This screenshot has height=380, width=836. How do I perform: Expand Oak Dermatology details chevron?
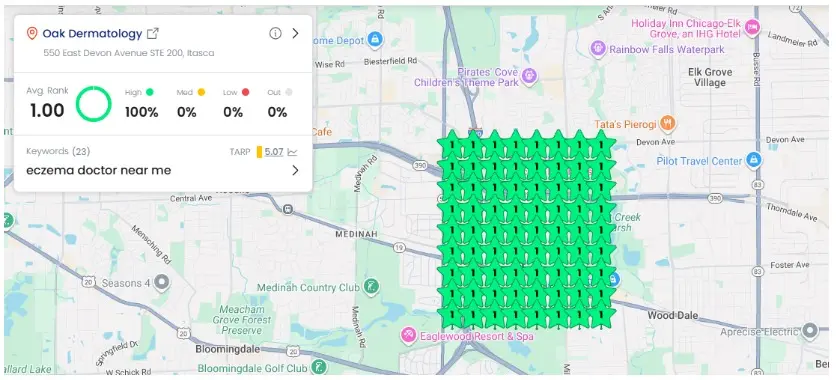pyautogui.click(x=295, y=34)
